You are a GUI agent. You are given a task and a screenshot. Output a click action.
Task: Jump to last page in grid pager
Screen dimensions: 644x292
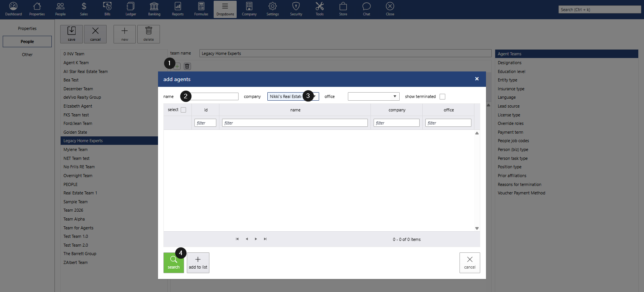(265, 239)
